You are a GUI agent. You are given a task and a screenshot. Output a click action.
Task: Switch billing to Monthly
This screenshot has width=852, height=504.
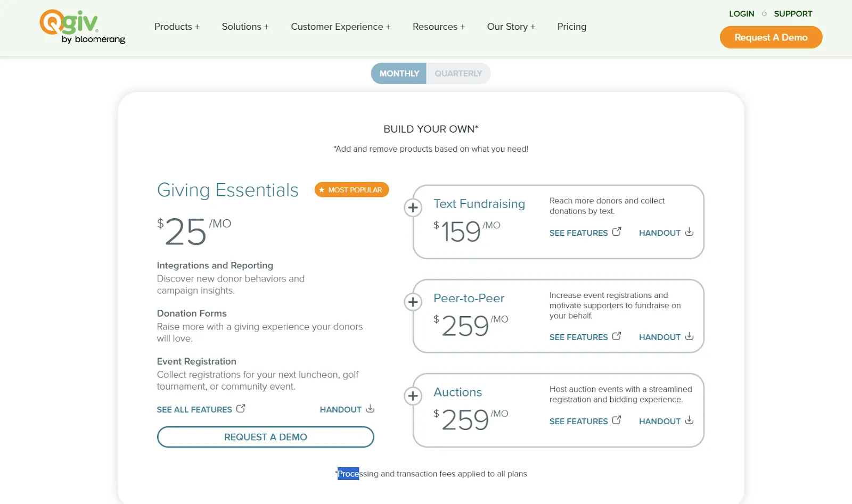(399, 73)
